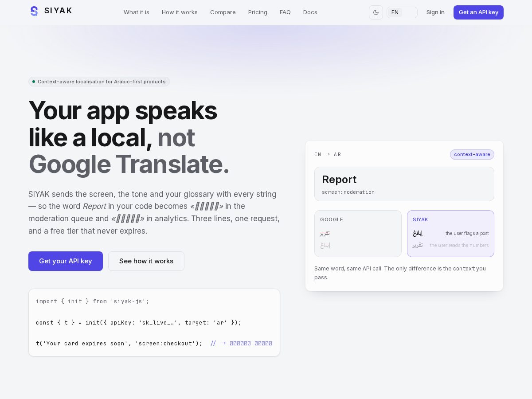Click the "Same word, same API call" caption
This screenshot has height=399, width=532.
(400, 273)
